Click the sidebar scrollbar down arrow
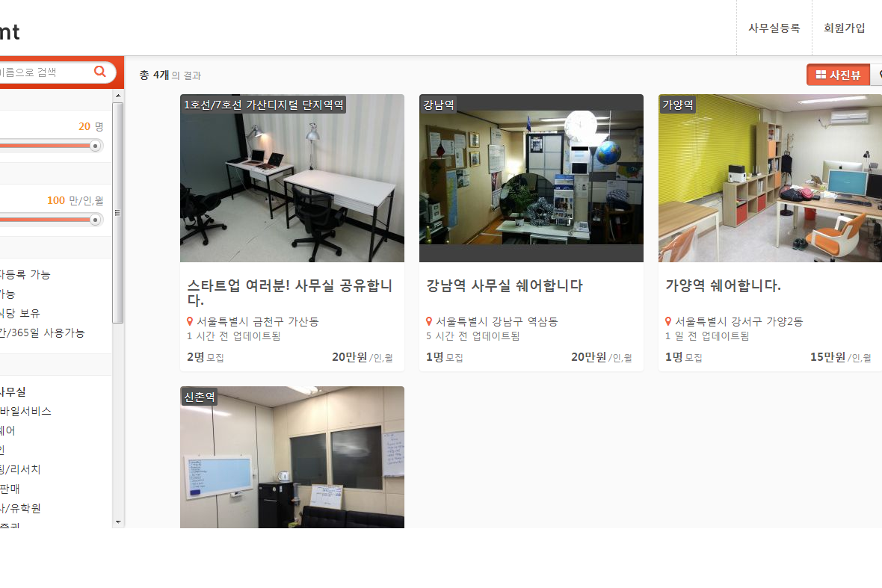 118,522
